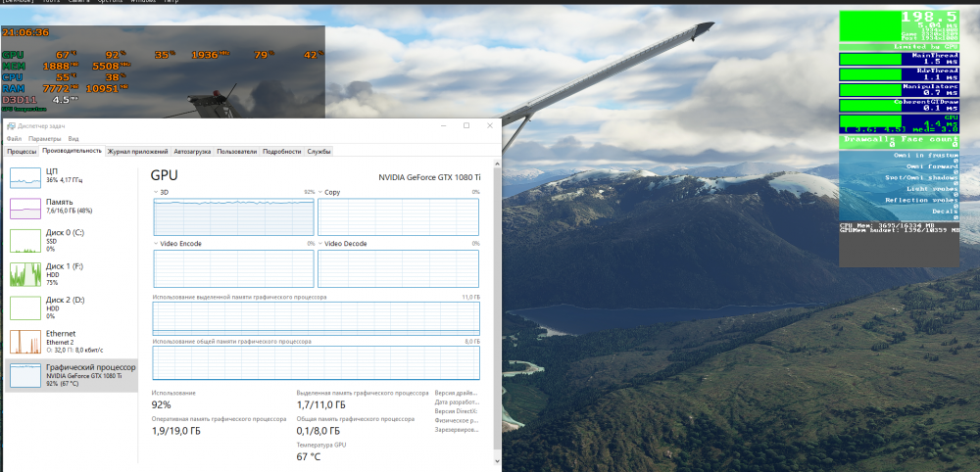The width and height of the screenshot is (980, 472).
Task: Select Диск 2 (D:) HDD in sidebar
Action: point(71,307)
